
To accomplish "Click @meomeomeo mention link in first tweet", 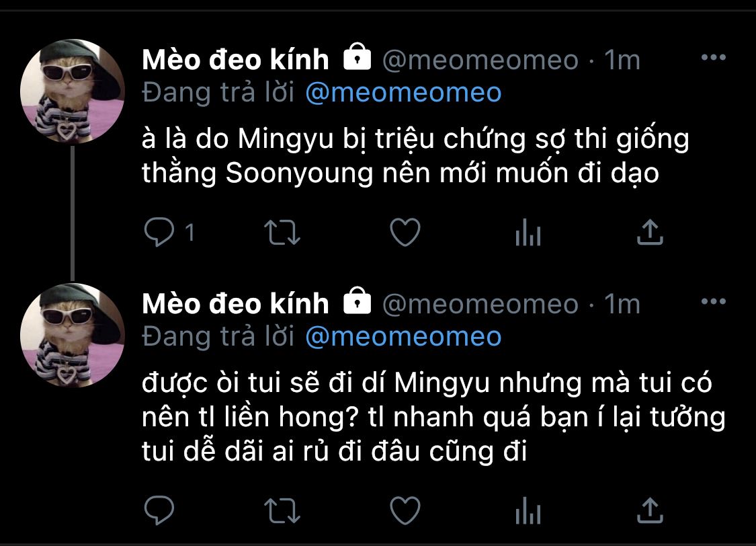I will [404, 93].
